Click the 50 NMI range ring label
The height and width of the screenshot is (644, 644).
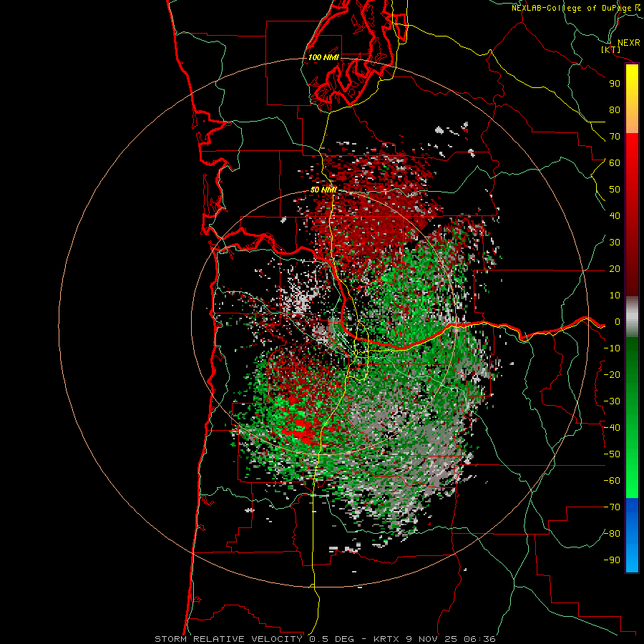323,190
